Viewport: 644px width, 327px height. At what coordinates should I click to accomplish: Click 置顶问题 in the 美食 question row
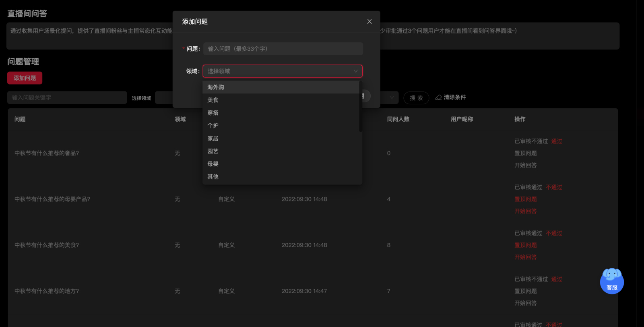(526, 245)
